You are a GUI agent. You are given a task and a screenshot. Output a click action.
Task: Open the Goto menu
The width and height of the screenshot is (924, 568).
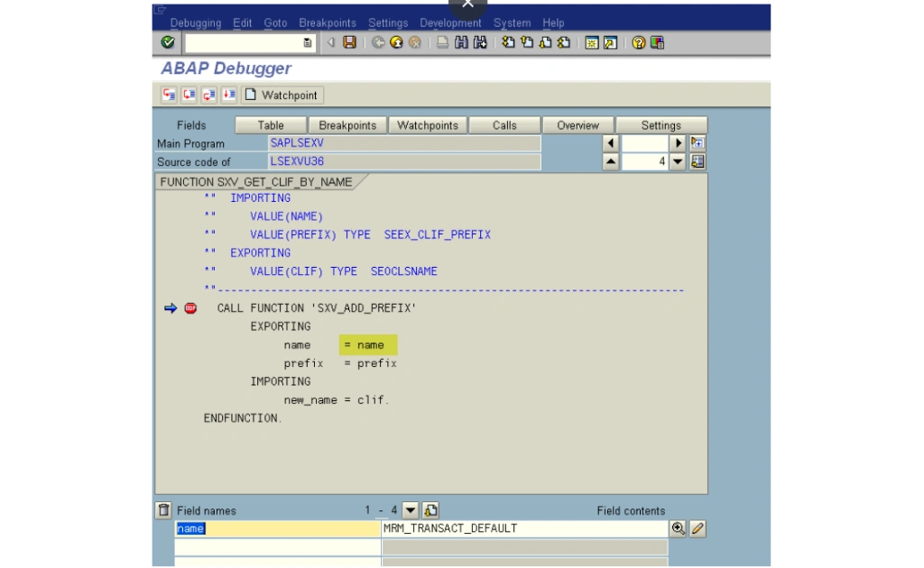click(275, 23)
